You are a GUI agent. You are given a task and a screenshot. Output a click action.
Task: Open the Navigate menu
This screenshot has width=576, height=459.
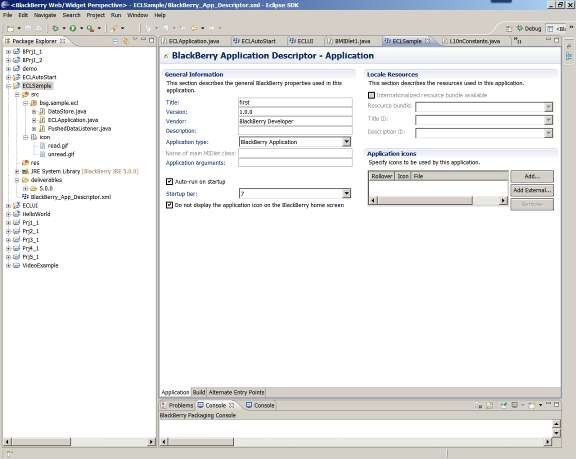coord(45,15)
